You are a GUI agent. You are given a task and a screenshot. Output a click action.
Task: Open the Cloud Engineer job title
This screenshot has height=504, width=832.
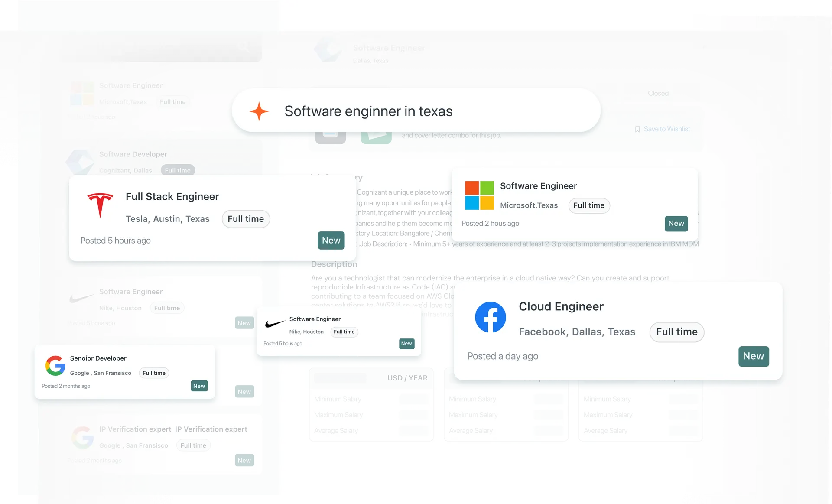click(x=561, y=307)
